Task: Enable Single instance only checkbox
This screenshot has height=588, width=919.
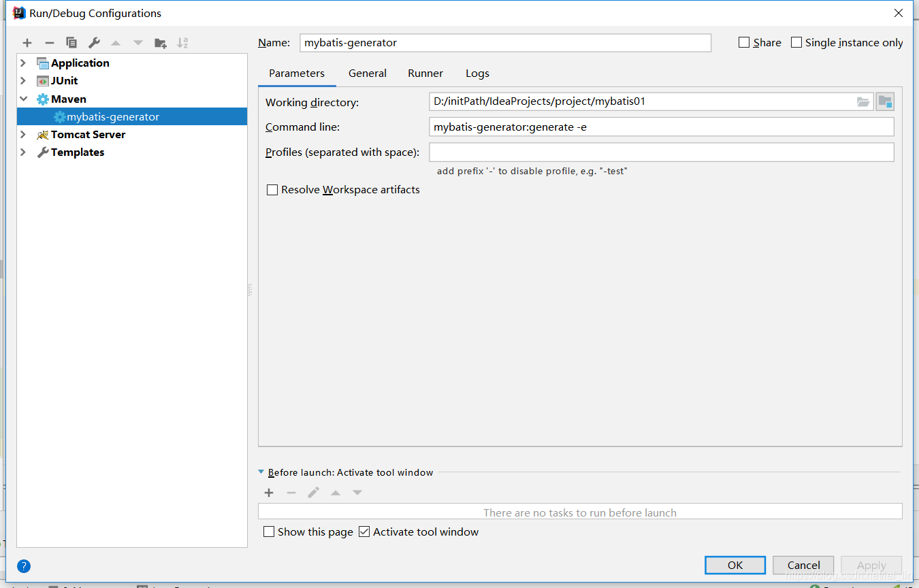Action: [x=796, y=42]
